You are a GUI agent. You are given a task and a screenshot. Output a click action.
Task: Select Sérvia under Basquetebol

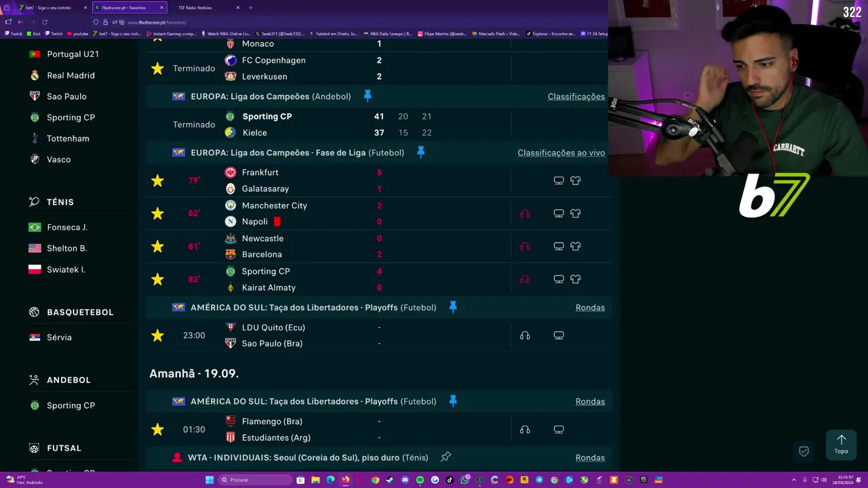click(x=59, y=337)
